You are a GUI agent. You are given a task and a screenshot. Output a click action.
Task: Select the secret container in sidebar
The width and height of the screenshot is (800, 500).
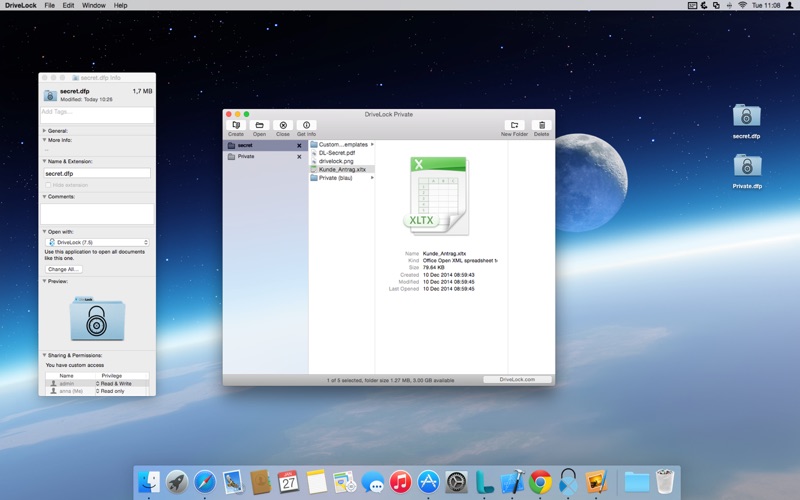coord(265,145)
